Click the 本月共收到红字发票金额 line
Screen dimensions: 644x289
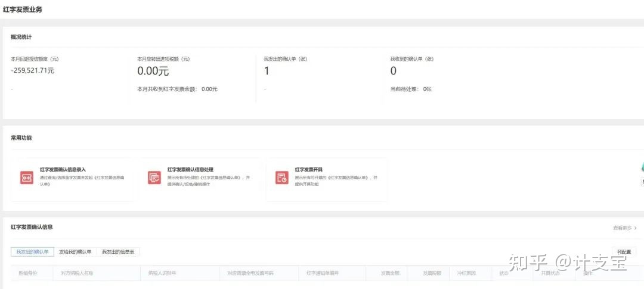click(x=178, y=89)
